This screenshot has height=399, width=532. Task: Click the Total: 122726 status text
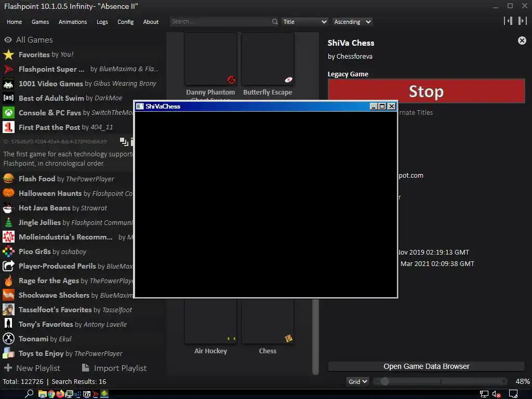pyautogui.click(x=23, y=382)
